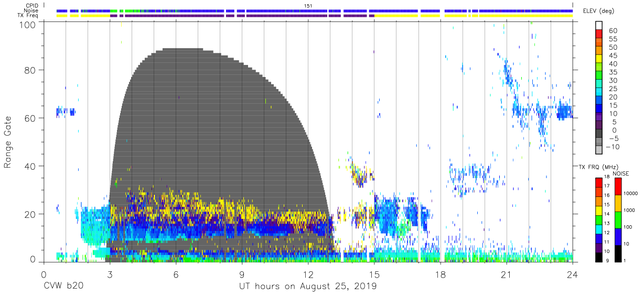Click the yellow-purple TX Freq strip above plot
Viewport: 644px width, 297px height.
coord(314,16)
